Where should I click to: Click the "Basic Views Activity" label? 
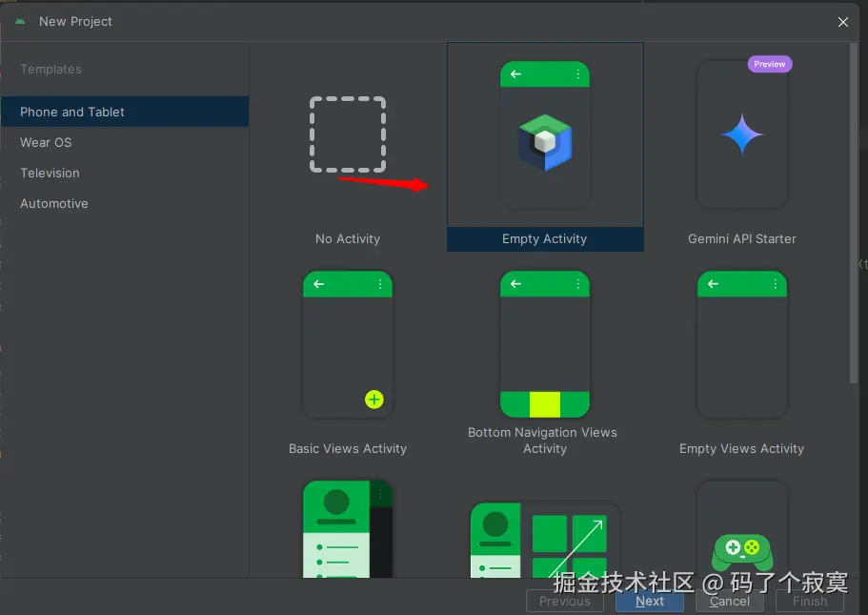(x=348, y=448)
